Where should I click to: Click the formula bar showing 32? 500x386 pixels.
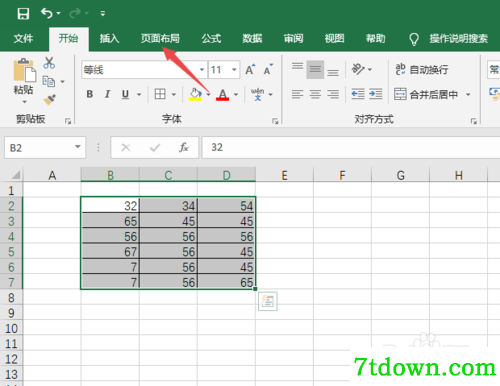click(351, 147)
